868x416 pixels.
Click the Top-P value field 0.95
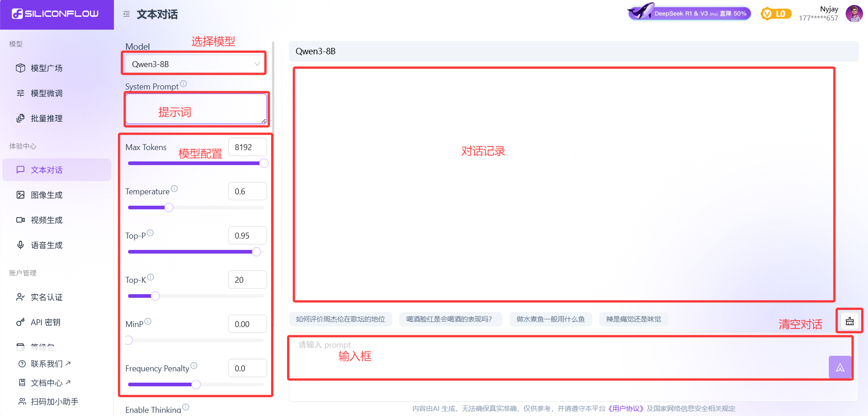pos(247,235)
